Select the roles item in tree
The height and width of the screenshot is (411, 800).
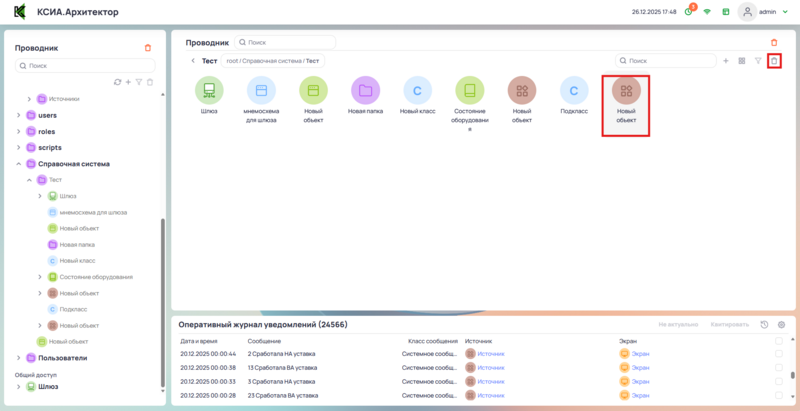click(47, 131)
